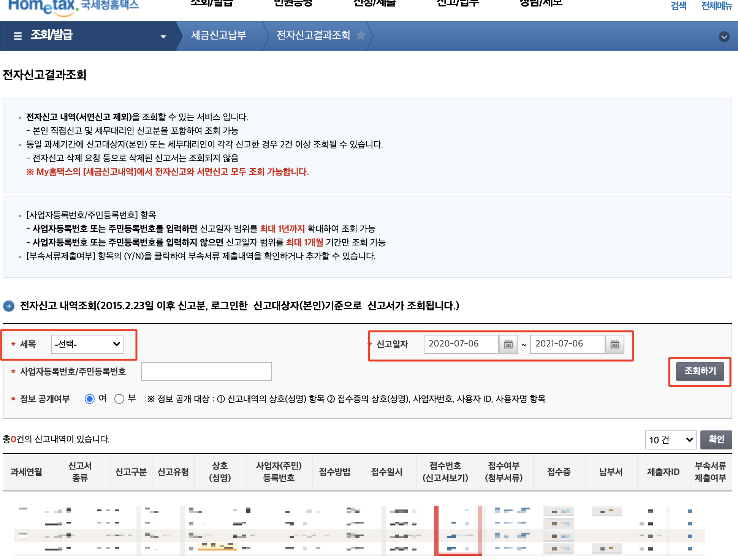The height and width of the screenshot is (560, 738).
Task: Click the hamburger menu icon beside 조회/발급
Action: (x=18, y=36)
